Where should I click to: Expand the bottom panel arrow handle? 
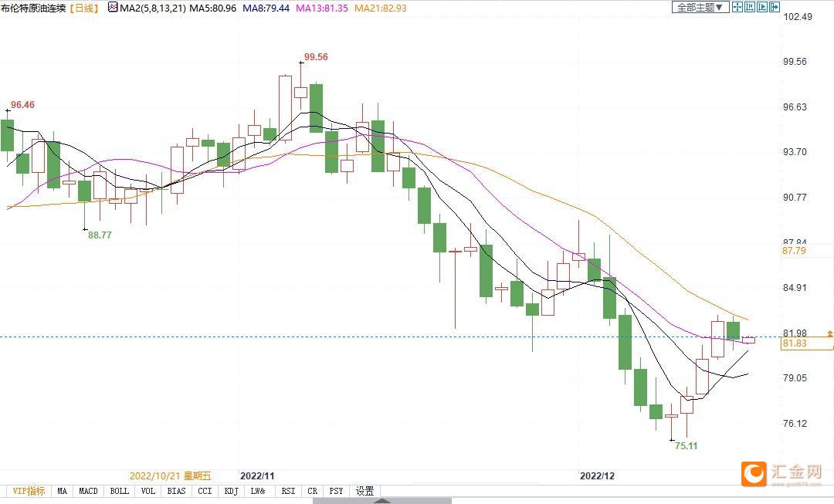coord(382,501)
